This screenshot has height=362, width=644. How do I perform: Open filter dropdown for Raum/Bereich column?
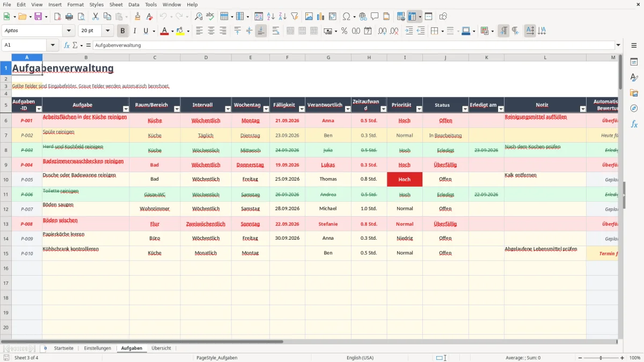tap(177, 109)
